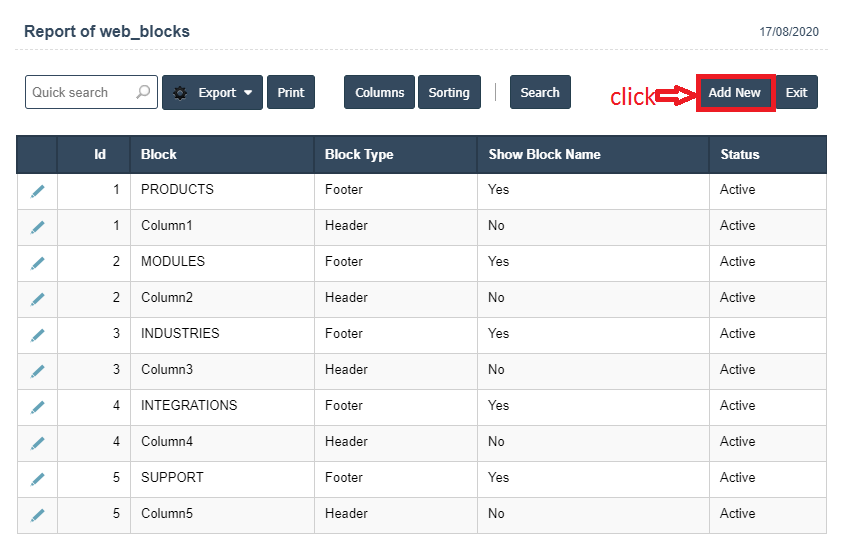
Task: Sort by the Block column header
Action: pos(159,154)
